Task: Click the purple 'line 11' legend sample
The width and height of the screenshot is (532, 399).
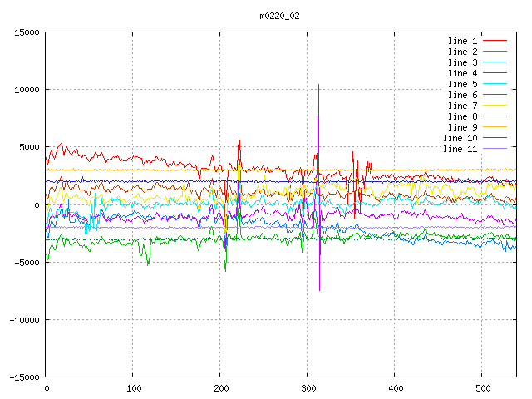Action: (495, 149)
